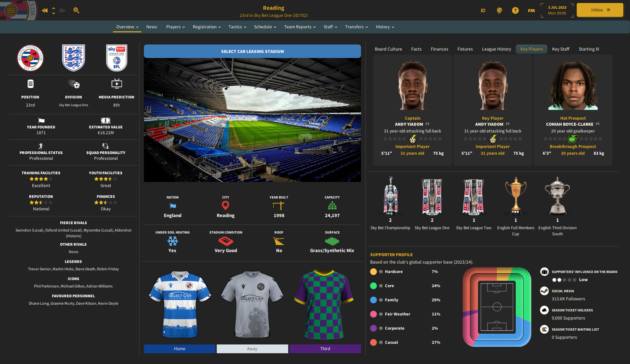630x364 pixels.
Task: Click the English Full Members Cup trophy
Action: (516, 196)
